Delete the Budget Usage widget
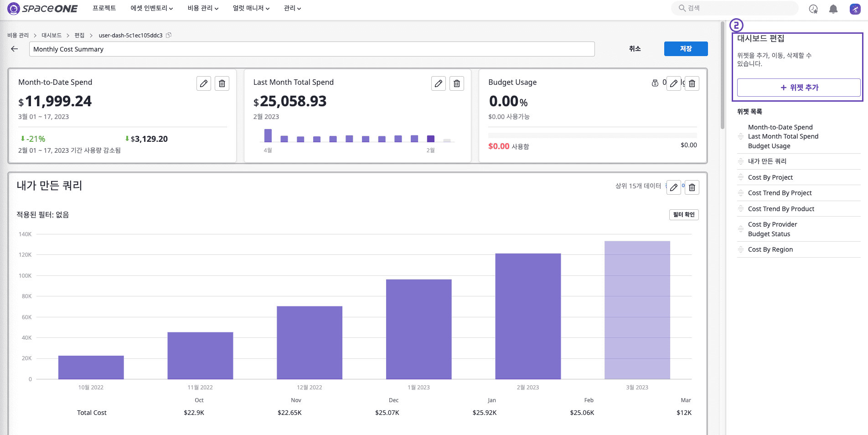Viewport: 868px width, 435px height. (692, 83)
